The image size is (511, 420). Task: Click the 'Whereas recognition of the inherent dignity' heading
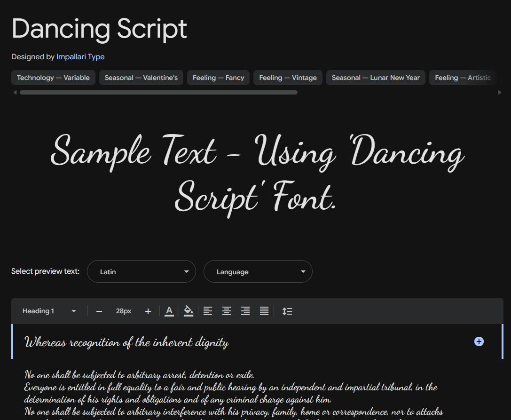pos(126,342)
